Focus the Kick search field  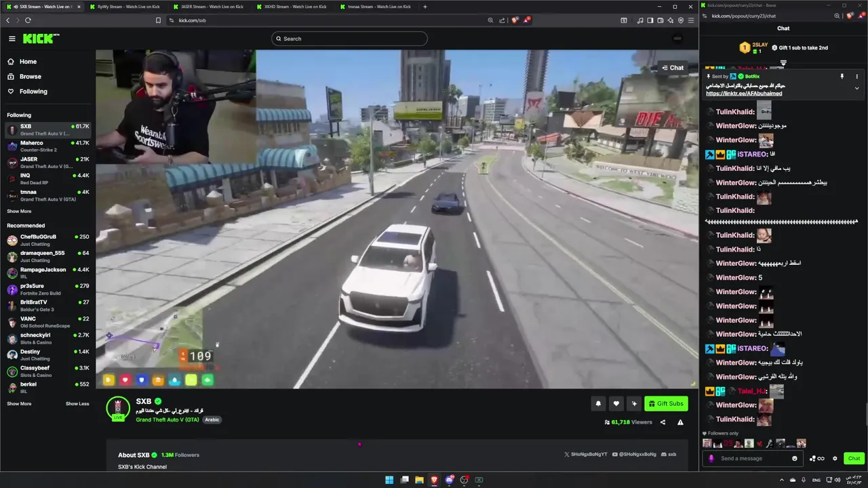pos(349,39)
